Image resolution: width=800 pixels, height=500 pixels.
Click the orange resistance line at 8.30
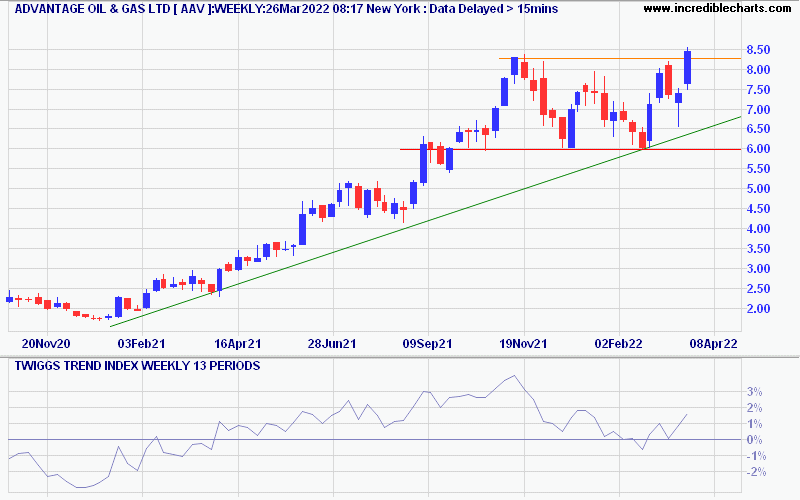point(620,58)
